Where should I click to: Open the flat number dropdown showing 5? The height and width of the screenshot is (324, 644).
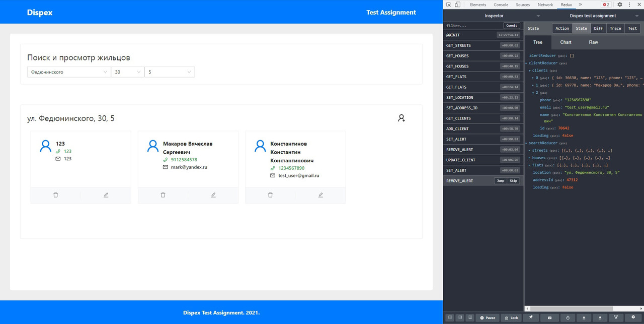pyautogui.click(x=170, y=72)
